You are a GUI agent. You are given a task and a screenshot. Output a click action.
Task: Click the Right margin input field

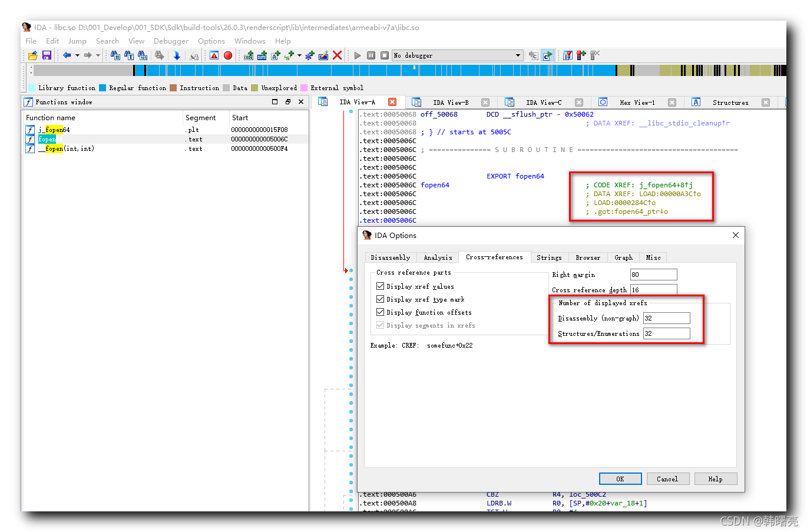[x=653, y=275]
